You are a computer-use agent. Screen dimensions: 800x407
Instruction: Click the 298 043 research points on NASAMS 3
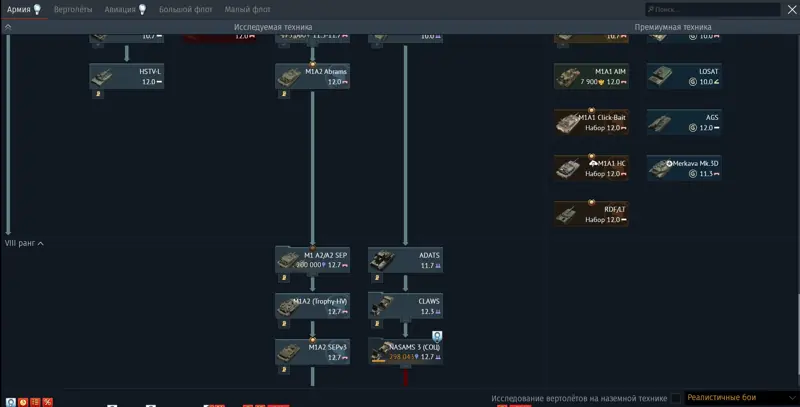pyautogui.click(x=404, y=357)
